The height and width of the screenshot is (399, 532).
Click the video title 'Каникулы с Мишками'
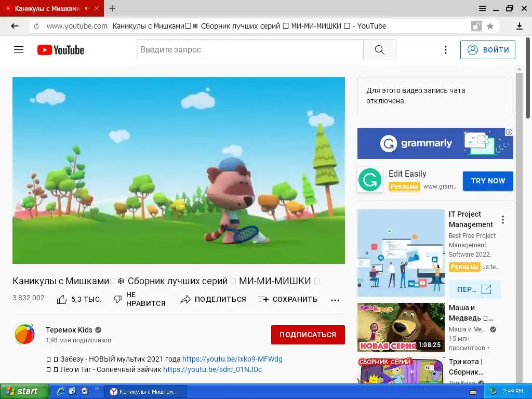(x=166, y=281)
